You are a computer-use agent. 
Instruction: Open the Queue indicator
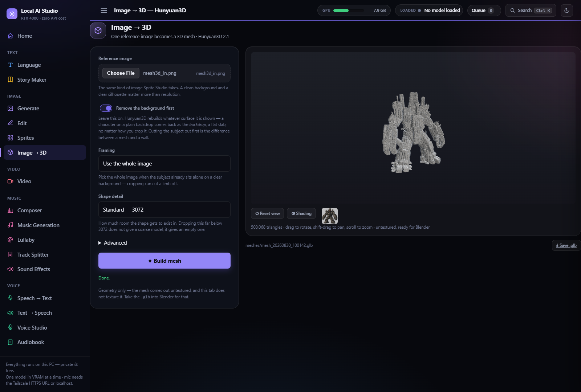pos(484,11)
